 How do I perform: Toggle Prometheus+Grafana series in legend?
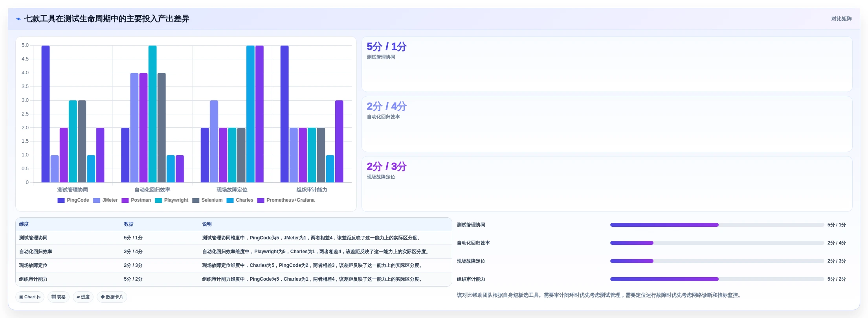pos(286,200)
